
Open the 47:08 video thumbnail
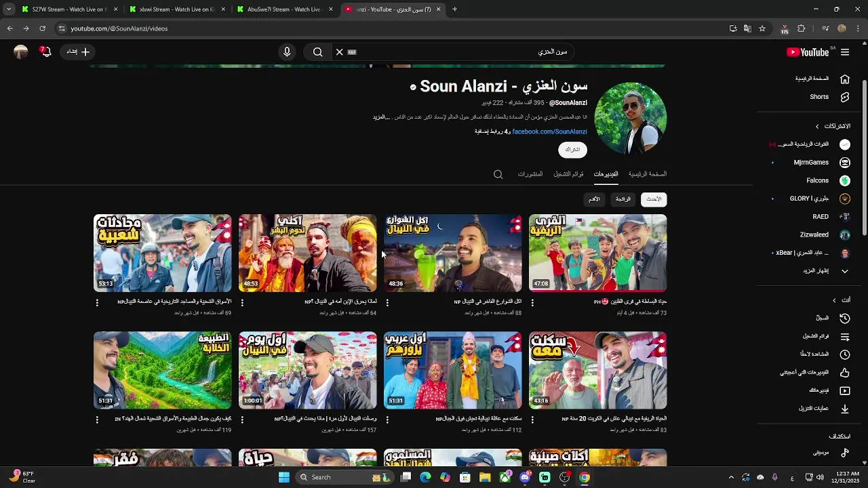pyautogui.click(x=597, y=253)
